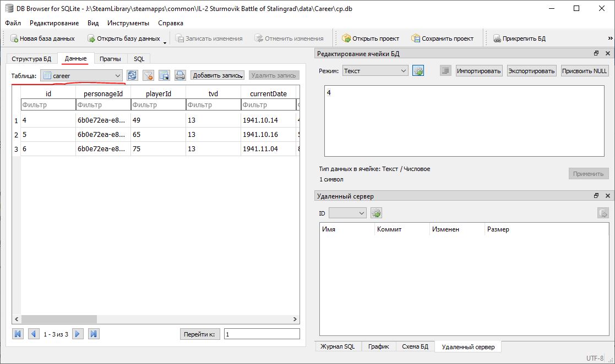Viewport: 615px width, 364px height.
Task: Open the Инструменты menu
Action: [x=128, y=23]
